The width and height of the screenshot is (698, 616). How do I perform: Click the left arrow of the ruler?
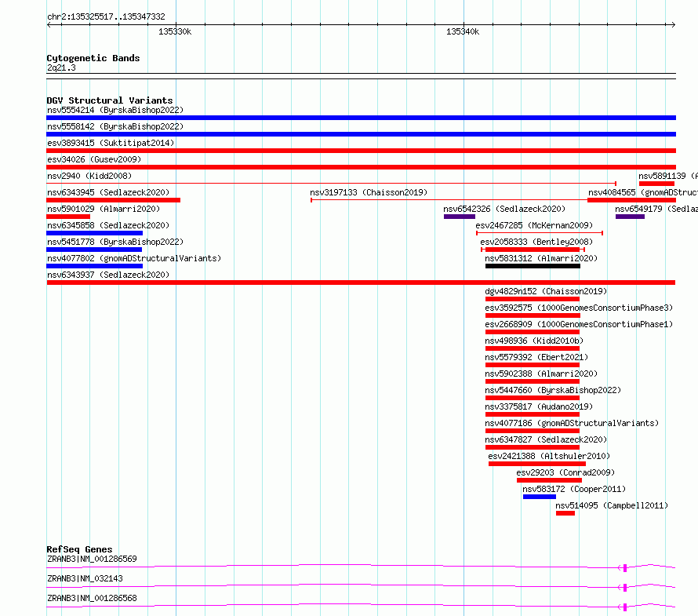49,24
